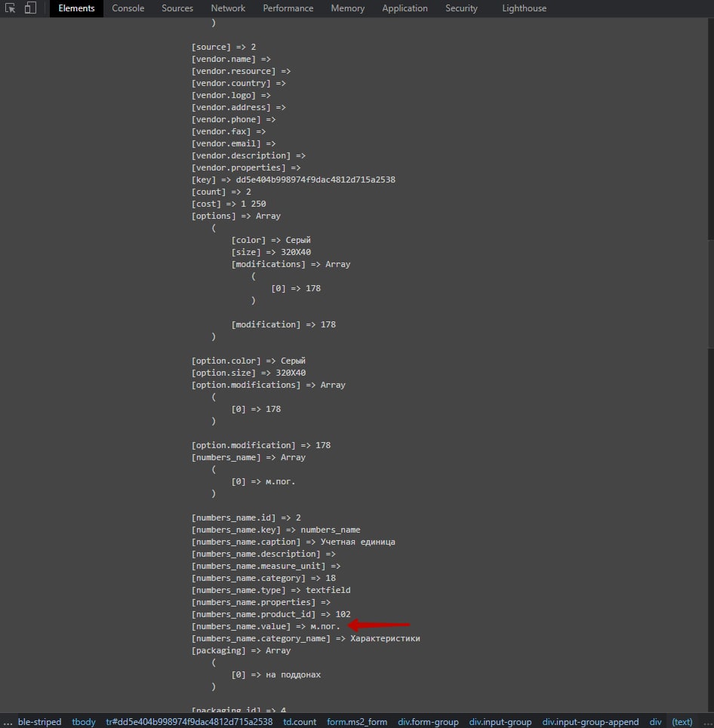Select the div breadcrumb before (text)
This screenshot has width=714, height=728.
point(655,721)
